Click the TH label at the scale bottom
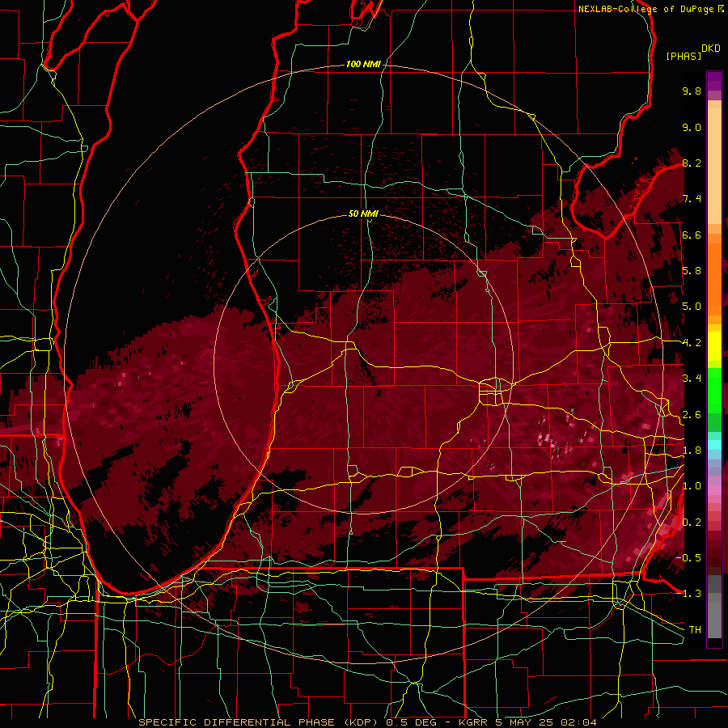Viewport: 728px width, 728px height. 695,629
